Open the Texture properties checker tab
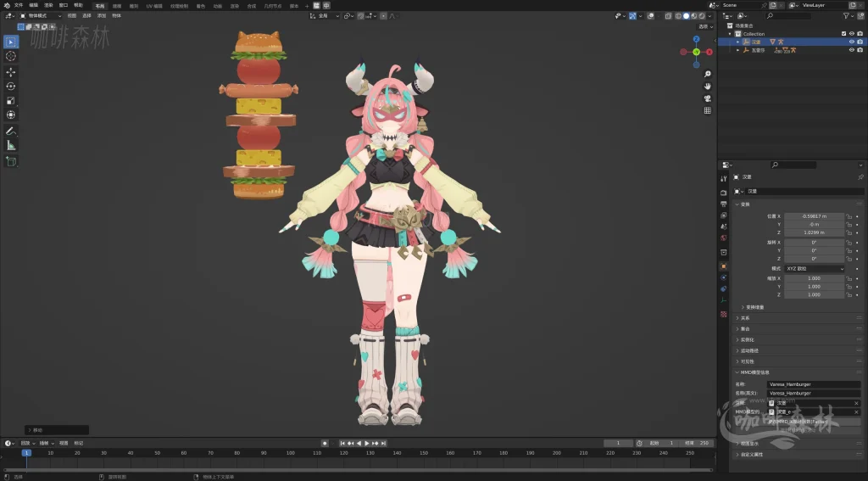 [724, 314]
